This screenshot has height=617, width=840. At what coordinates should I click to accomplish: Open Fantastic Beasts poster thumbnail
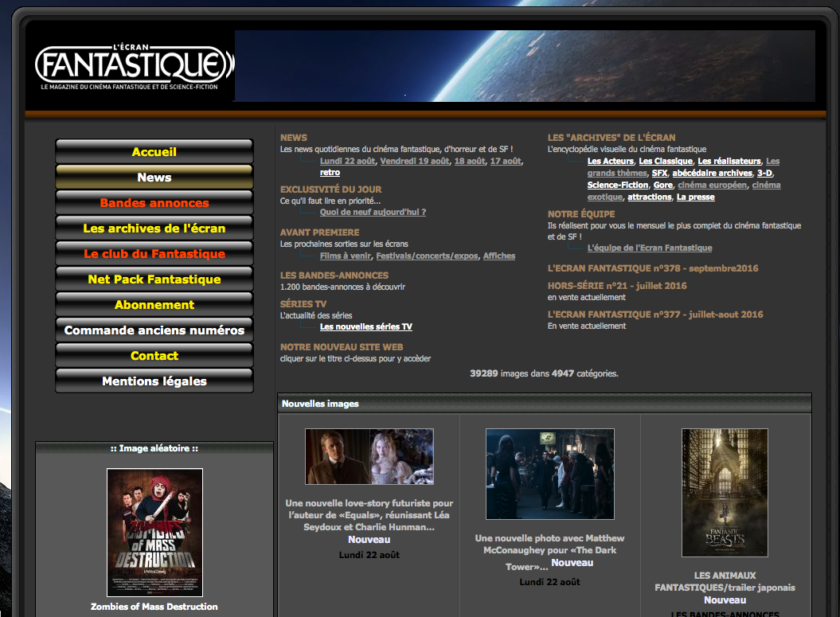click(725, 492)
